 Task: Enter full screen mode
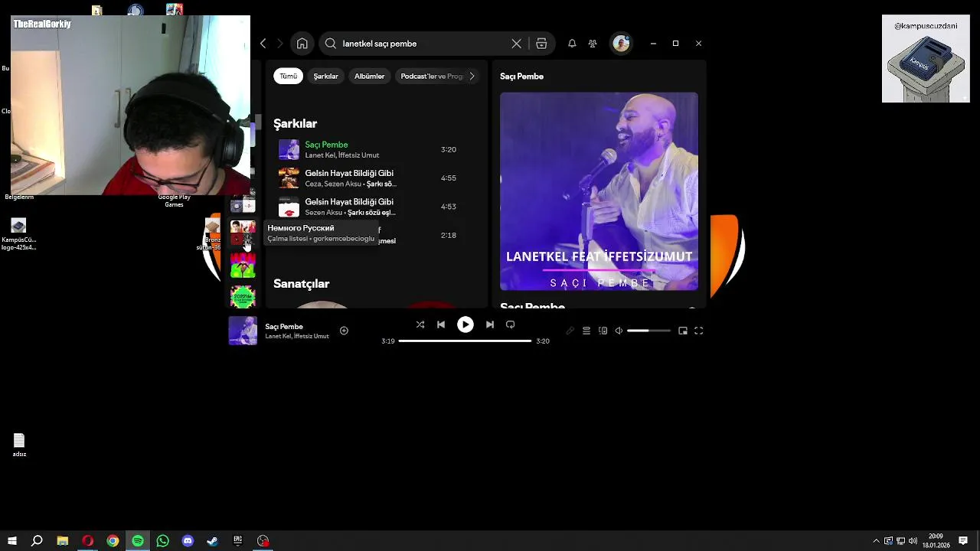coord(699,331)
